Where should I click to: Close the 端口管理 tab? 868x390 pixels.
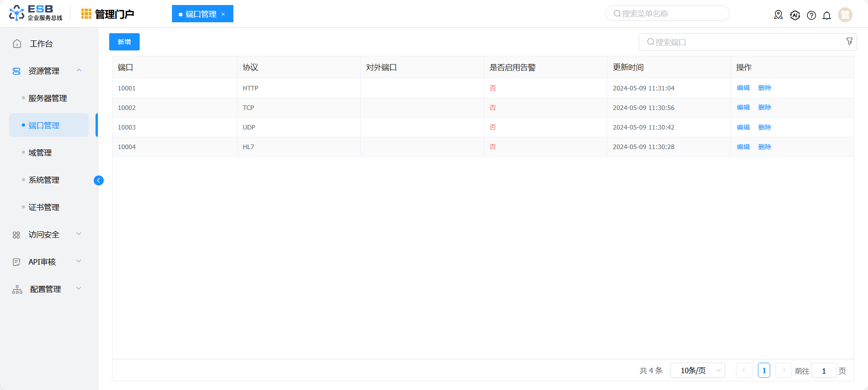pyautogui.click(x=223, y=14)
